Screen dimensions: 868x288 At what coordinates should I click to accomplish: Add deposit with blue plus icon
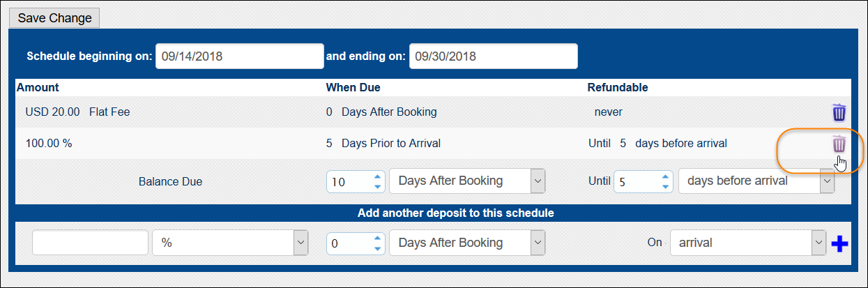[840, 244]
